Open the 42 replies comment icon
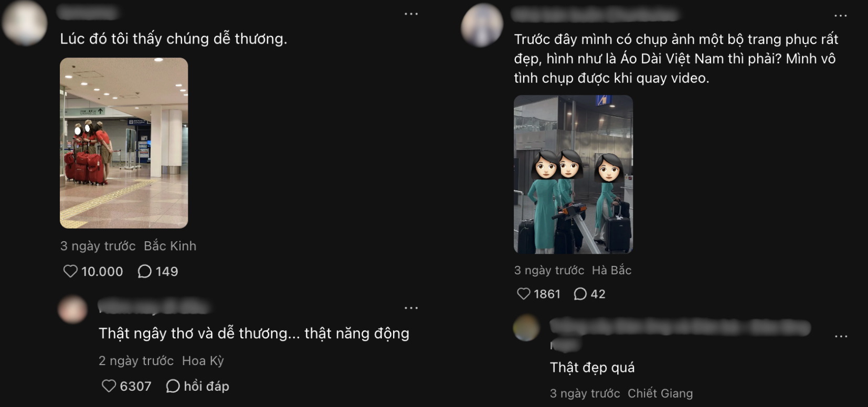Viewport: 868px width, 407px height. (580, 294)
